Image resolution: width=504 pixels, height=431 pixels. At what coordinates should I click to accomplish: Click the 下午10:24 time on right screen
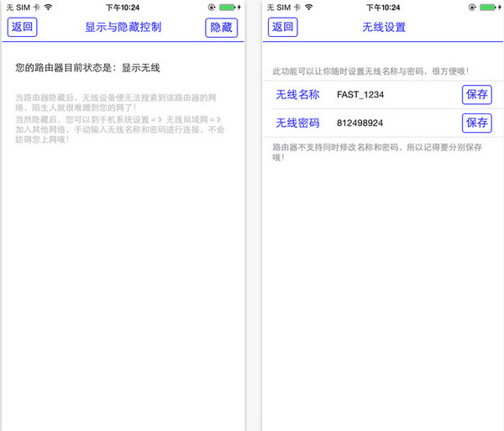(x=384, y=8)
